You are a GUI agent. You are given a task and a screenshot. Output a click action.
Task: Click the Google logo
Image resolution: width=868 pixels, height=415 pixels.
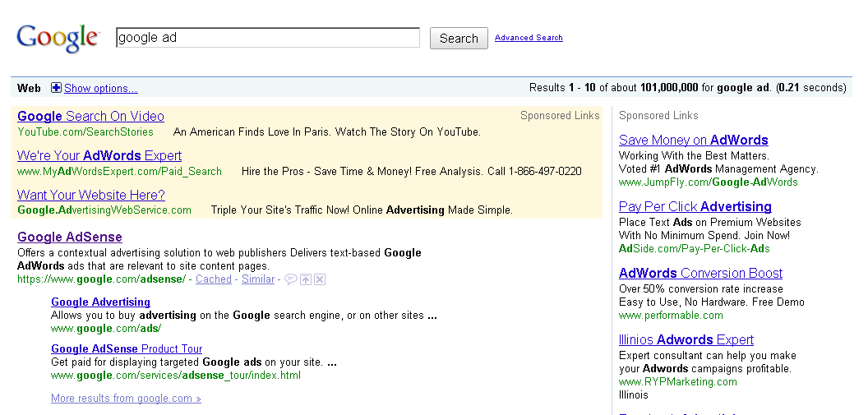58,38
